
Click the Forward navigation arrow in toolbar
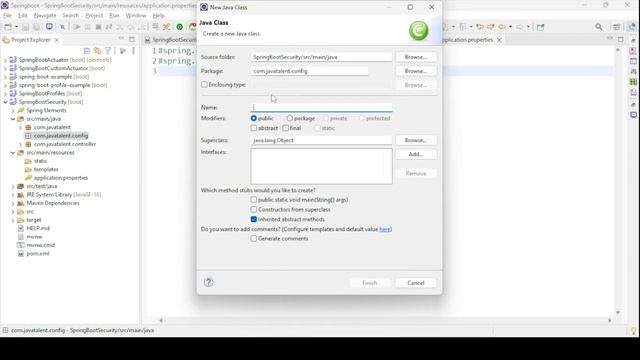(x=520, y=27)
